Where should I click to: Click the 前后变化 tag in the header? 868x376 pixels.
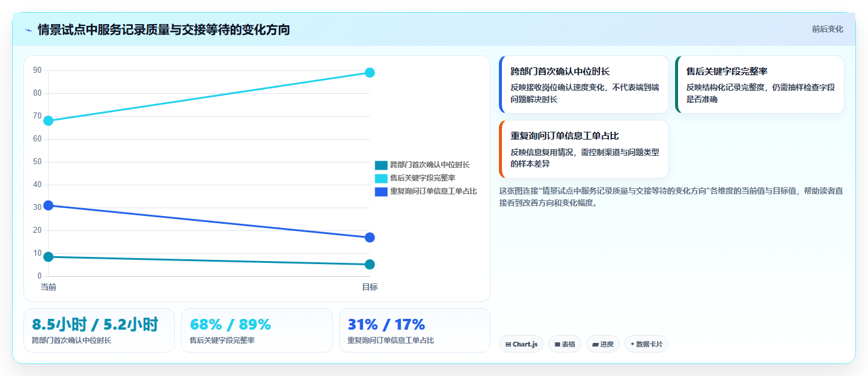(x=827, y=29)
